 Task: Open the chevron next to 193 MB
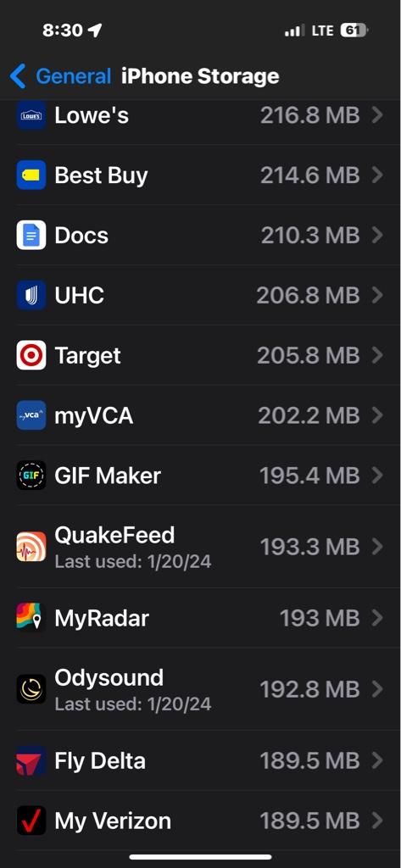coord(377,618)
